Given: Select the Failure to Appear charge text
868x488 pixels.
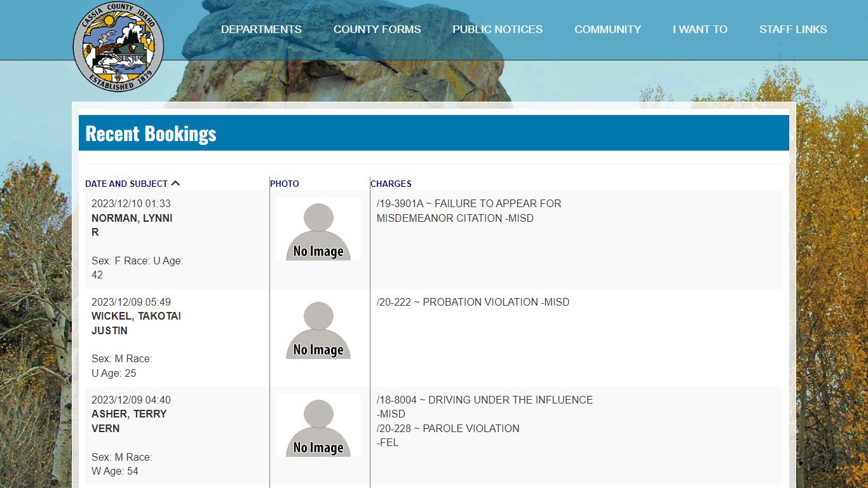Looking at the screenshot, I should click(469, 211).
